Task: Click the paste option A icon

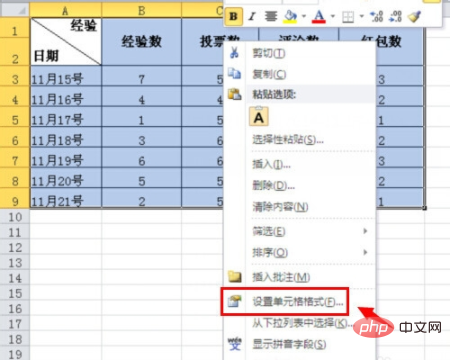Action: 259,117
